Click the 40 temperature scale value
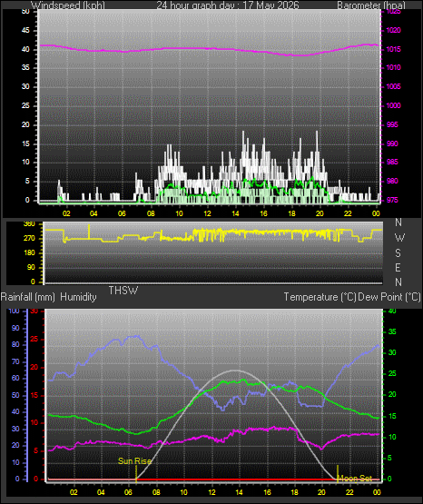 click(x=392, y=311)
